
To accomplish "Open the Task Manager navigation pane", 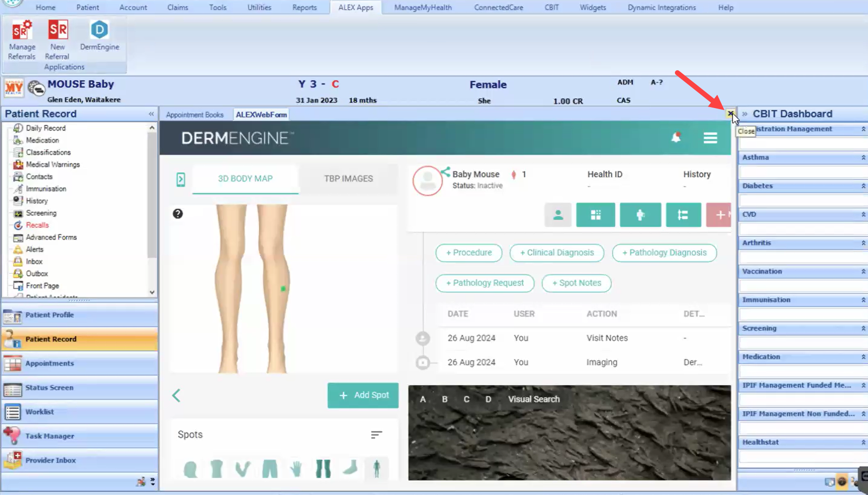I will pos(79,436).
